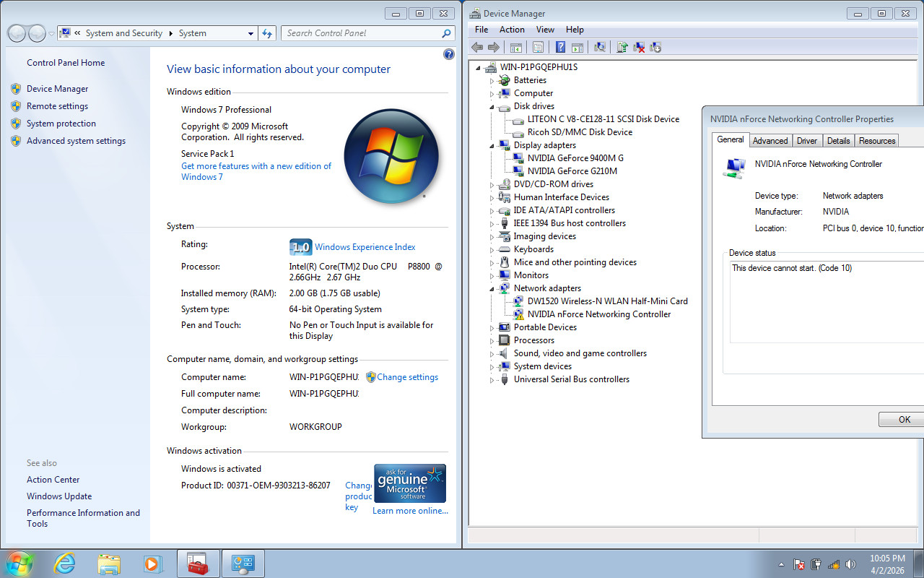Expand the Batteries node
The width and height of the screenshot is (924, 578).
pyautogui.click(x=492, y=80)
